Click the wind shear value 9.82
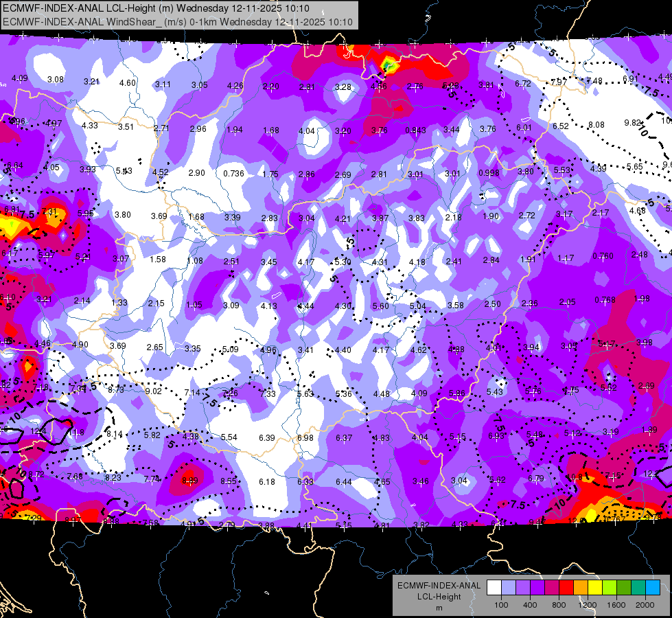672x618 pixels. coord(632,123)
